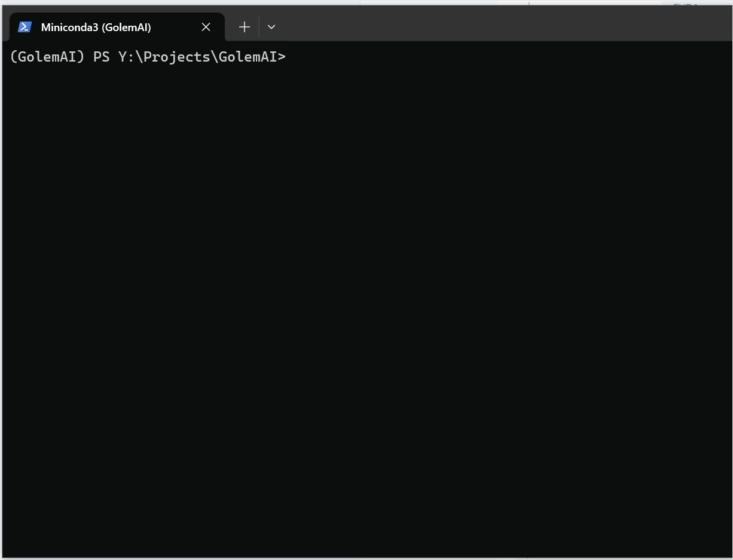Close the Miniconda3 (GolemAI) tab
The width and height of the screenshot is (733, 560).
pos(206,27)
